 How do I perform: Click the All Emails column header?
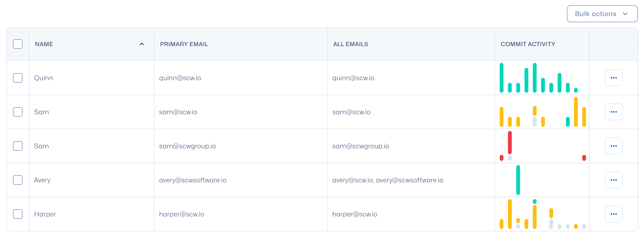(350, 44)
